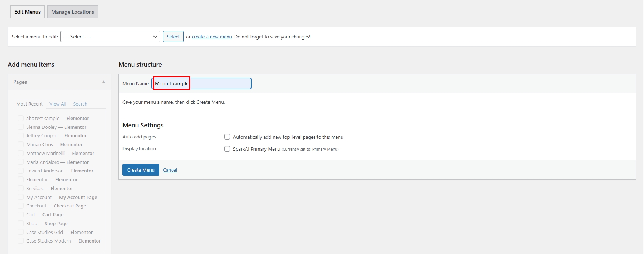
Task: Click the Select button
Action: coord(173,37)
